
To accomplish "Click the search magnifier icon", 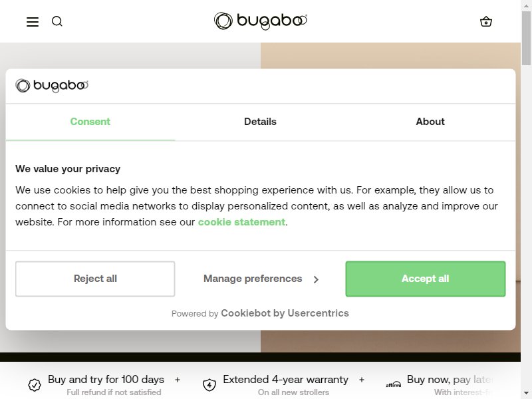I will (x=57, y=21).
